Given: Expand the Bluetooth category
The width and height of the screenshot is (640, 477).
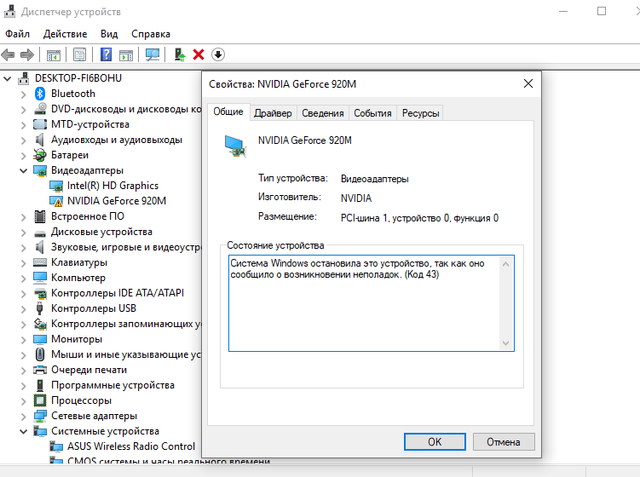Looking at the screenshot, I should point(23,94).
